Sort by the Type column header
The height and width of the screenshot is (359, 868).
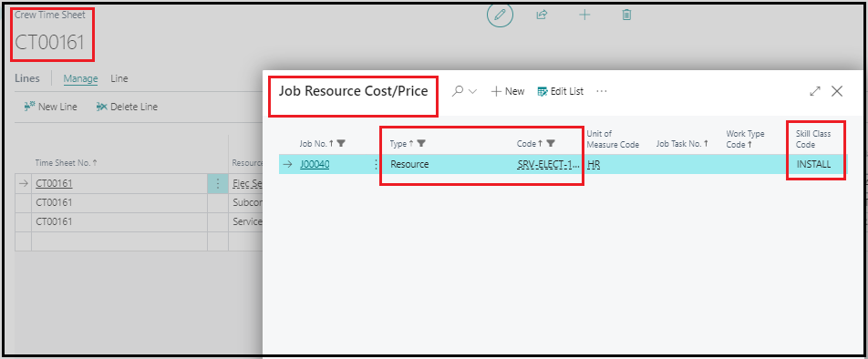click(402, 144)
